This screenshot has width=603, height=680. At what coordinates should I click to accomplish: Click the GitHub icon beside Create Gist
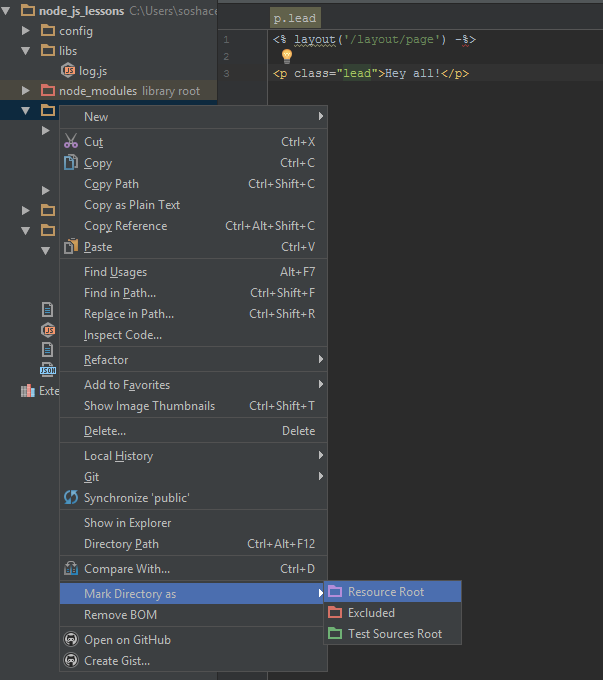[x=71, y=660]
